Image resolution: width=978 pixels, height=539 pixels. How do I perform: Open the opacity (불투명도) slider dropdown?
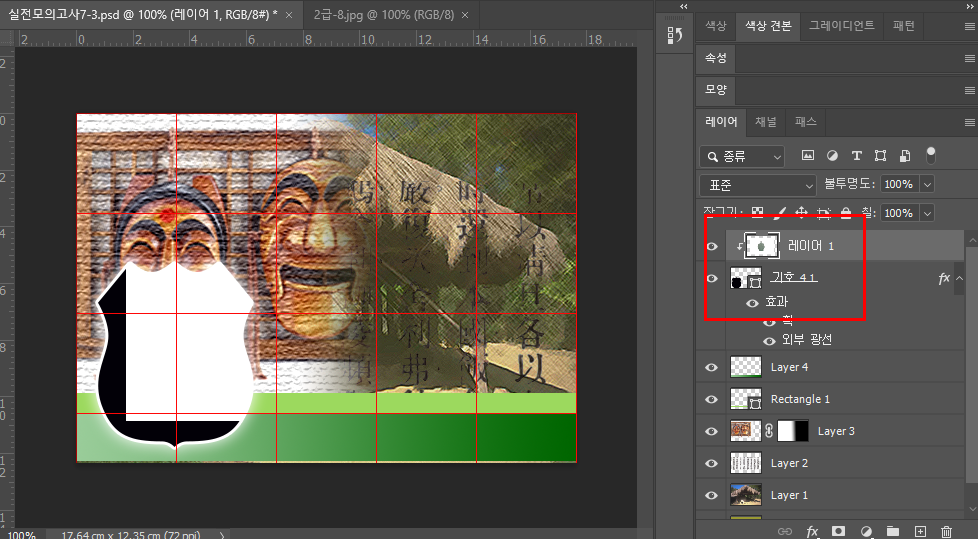pyautogui.click(x=927, y=184)
